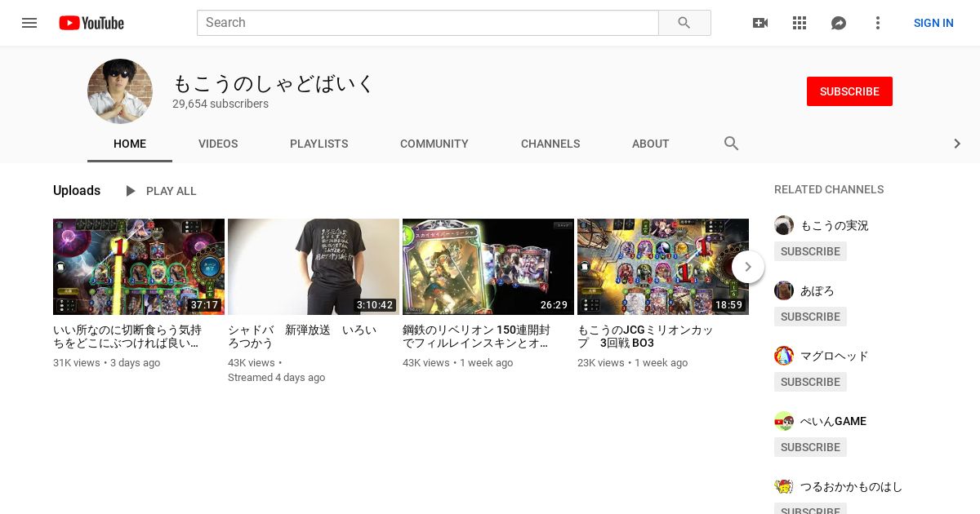The height and width of the screenshot is (514, 980).
Task: Click the SIGN IN link
Action: 933,23
